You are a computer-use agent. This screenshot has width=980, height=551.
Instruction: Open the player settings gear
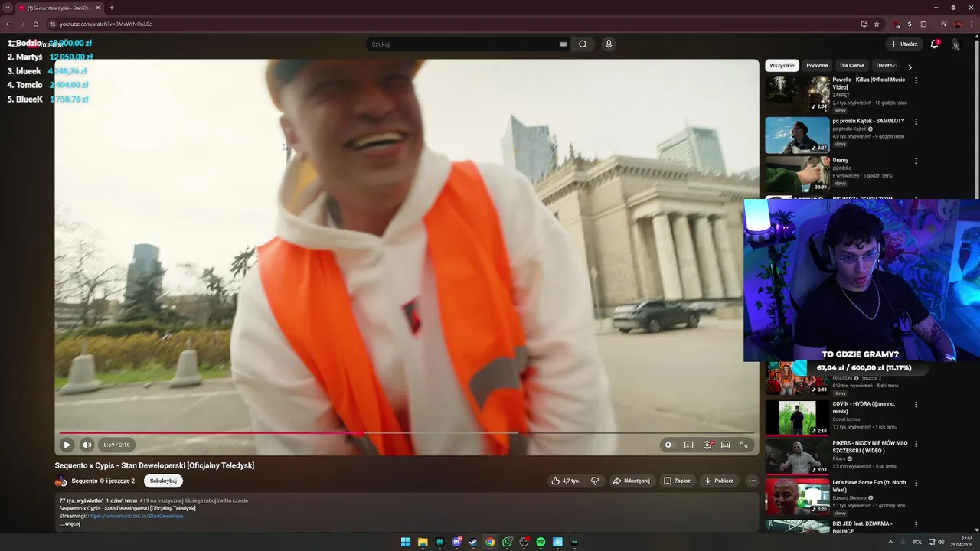(x=707, y=445)
